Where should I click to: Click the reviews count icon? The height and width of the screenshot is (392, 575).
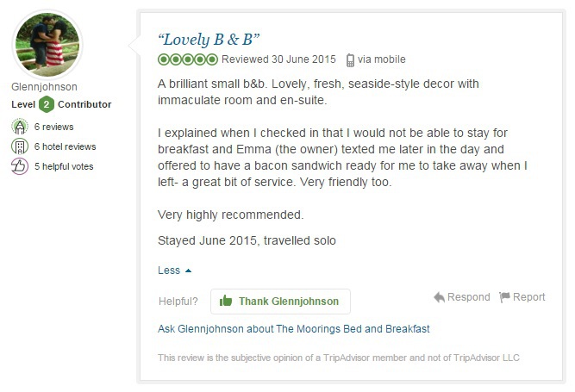[20, 127]
